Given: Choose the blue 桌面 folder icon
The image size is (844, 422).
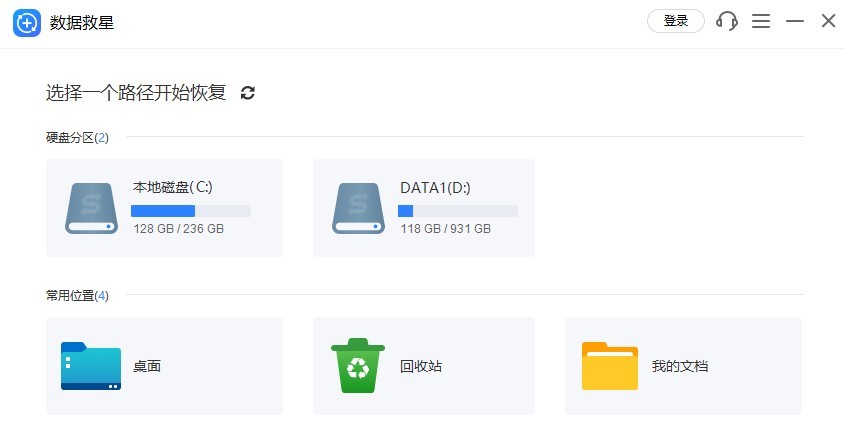Looking at the screenshot, I should 91,366.
